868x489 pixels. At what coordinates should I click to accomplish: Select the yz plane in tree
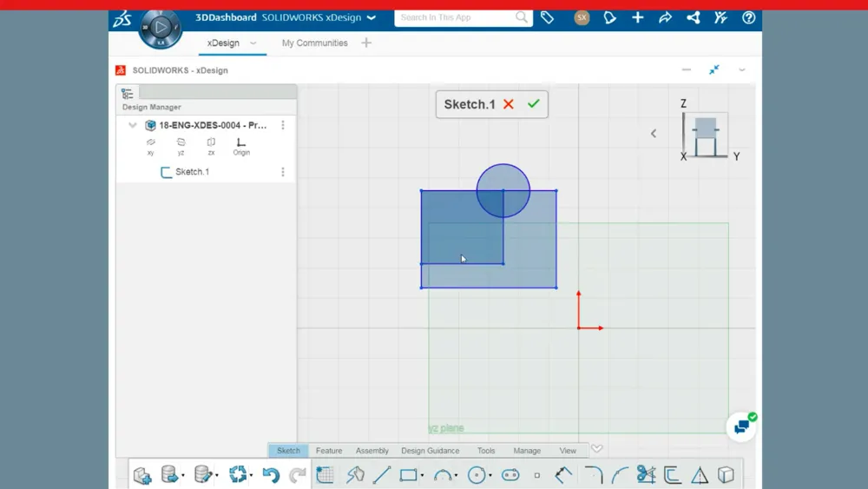click(x=181, y=147)
